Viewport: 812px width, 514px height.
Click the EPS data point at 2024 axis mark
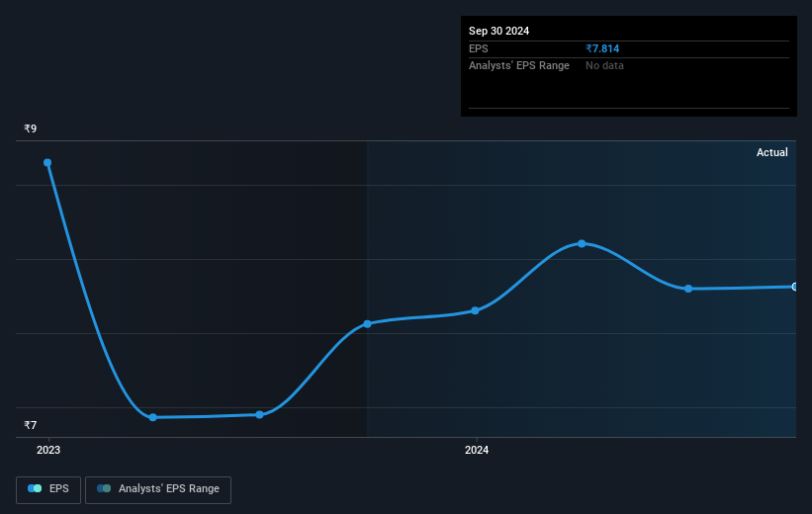[x=476, y=310]
